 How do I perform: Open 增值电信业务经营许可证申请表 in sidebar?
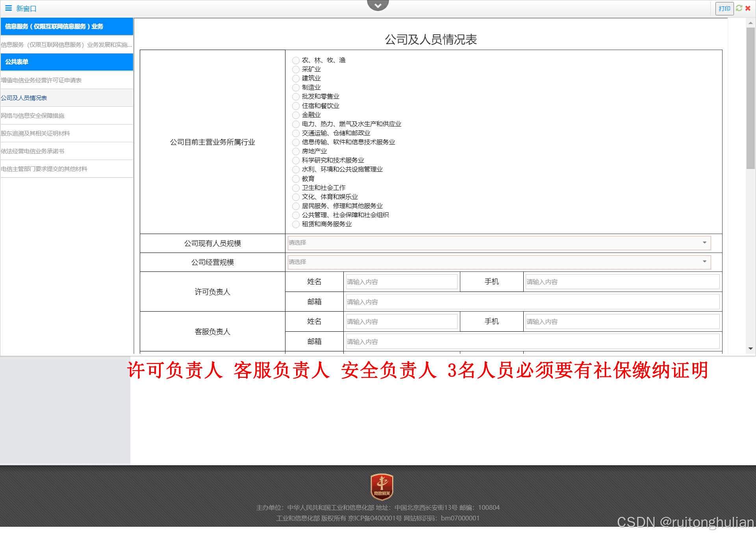41,80
